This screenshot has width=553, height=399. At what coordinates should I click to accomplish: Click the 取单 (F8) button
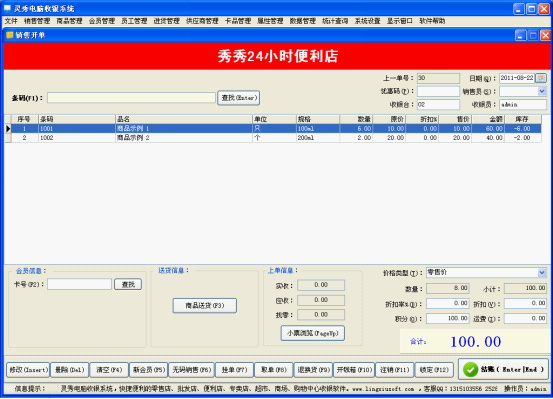click(x=274, y=370)
